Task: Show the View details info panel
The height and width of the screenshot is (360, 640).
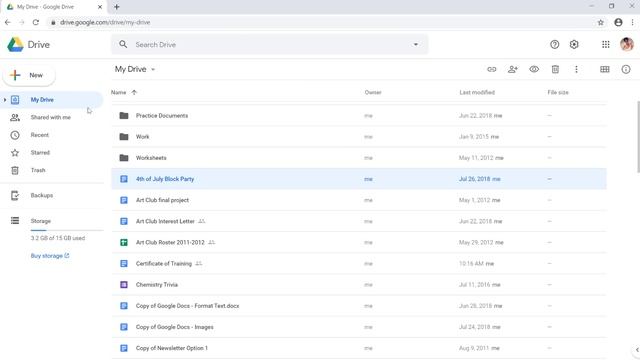Action: pos(626,69)
